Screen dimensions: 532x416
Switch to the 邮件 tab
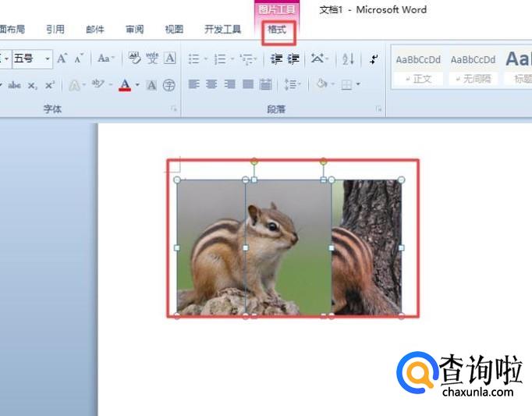pyautogui.click(x=95, y=30)
